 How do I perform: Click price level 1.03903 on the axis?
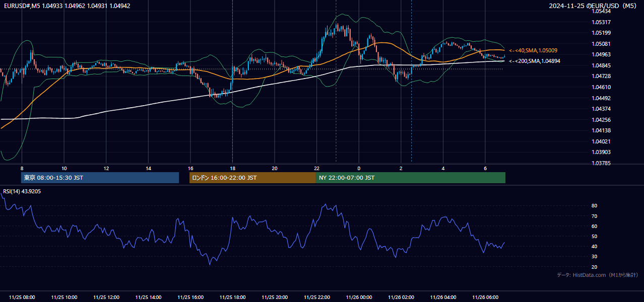click(601, 152)
